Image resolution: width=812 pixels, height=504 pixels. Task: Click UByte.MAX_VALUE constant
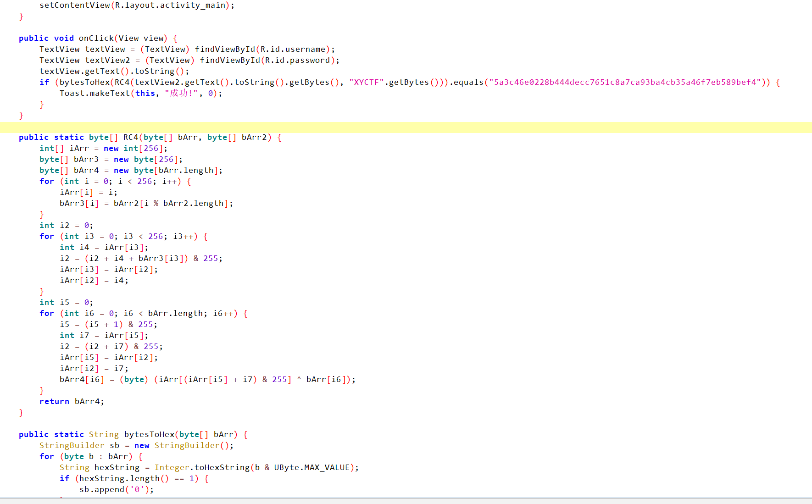coord(312,467)
